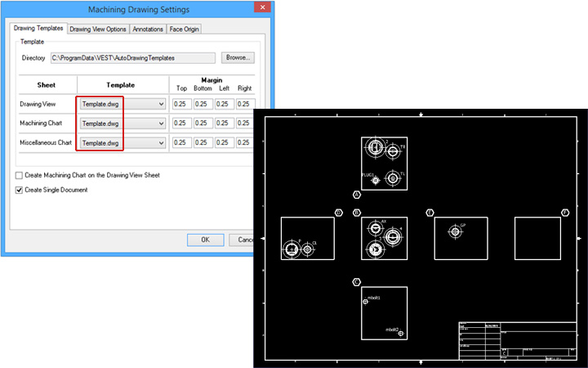Screen dimensions: 588x368
Task: Enable Create Machining Chart on Drawing View Sheet
Action: pyautogui.click(x=20, y=176)
